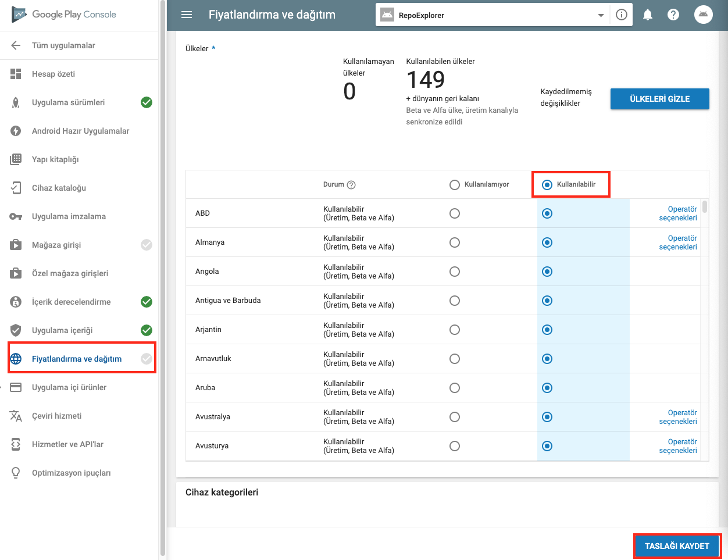This screenshot has width=728, height=560.
Task: Click the translate icon for Çeviri hizmeti
Action: pyautogui.click(x=16, y=416)
